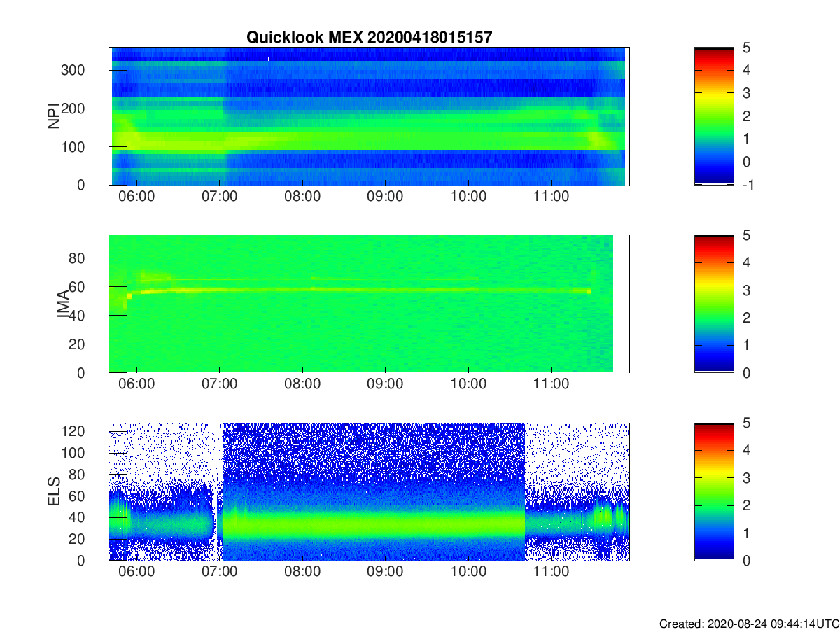Click the 07:00 tick under the NPI plot
Screen dimensions: 840x630
tap(219, 197)
